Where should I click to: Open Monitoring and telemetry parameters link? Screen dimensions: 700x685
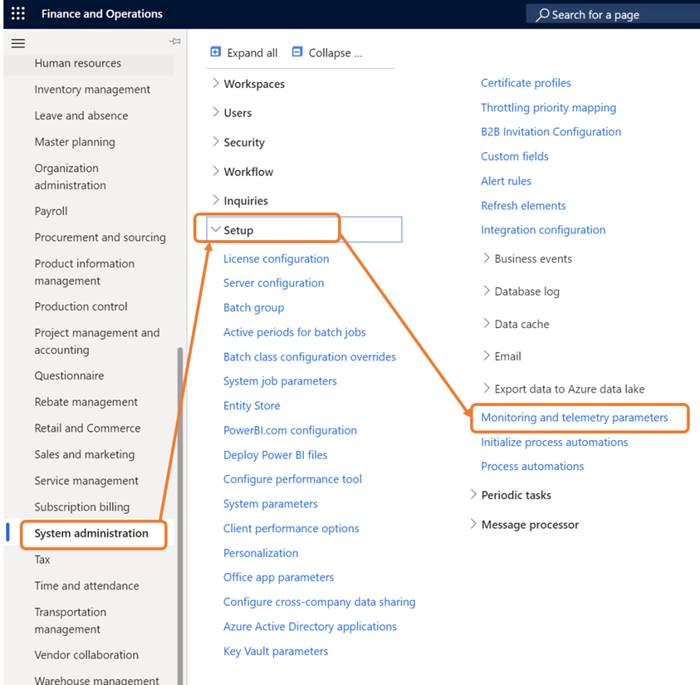[x=574, y=417]
